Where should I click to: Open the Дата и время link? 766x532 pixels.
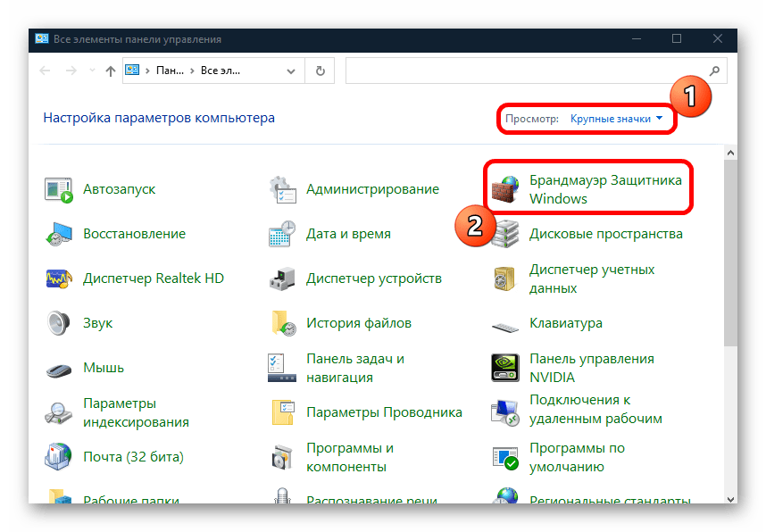(348, 234)
